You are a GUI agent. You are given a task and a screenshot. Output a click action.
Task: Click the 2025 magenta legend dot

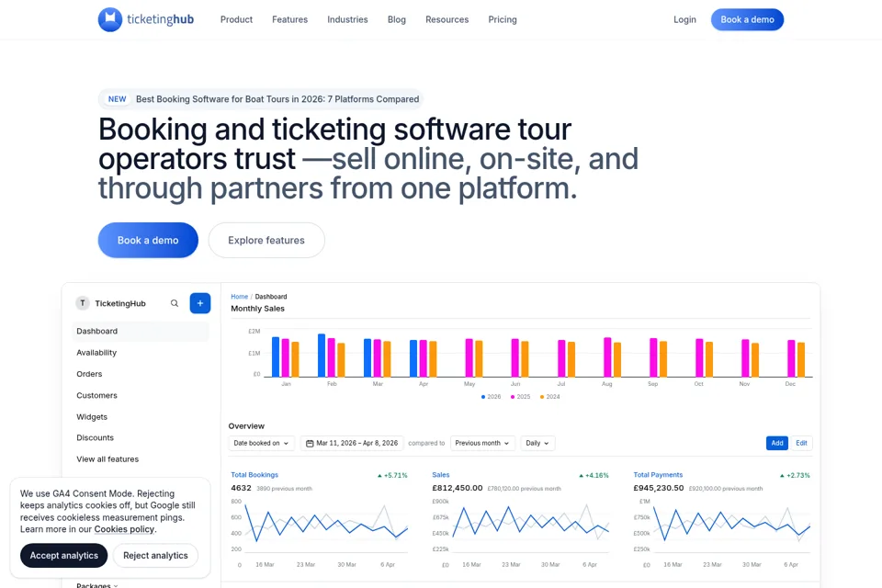(513, 397)
